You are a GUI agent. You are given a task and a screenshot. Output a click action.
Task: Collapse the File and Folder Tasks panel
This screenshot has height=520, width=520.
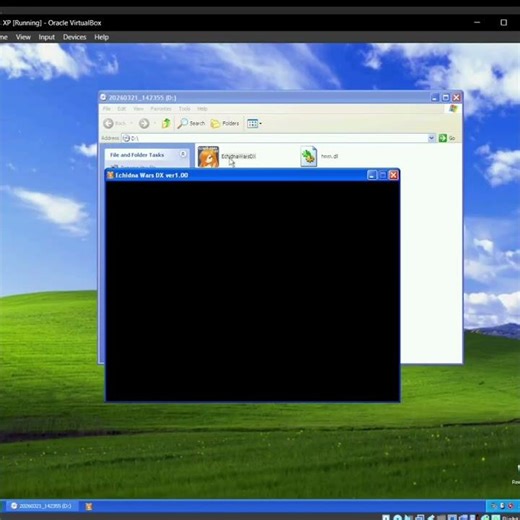[183, 154]
